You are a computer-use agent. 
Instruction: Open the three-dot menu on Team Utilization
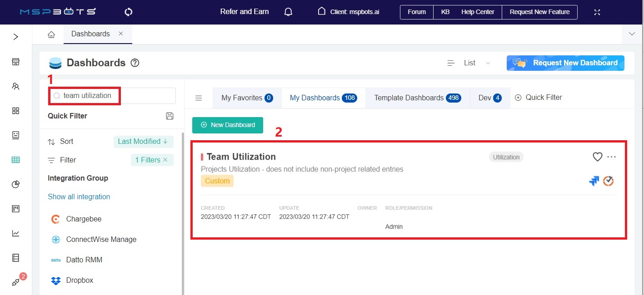click(x=612, y=157)
